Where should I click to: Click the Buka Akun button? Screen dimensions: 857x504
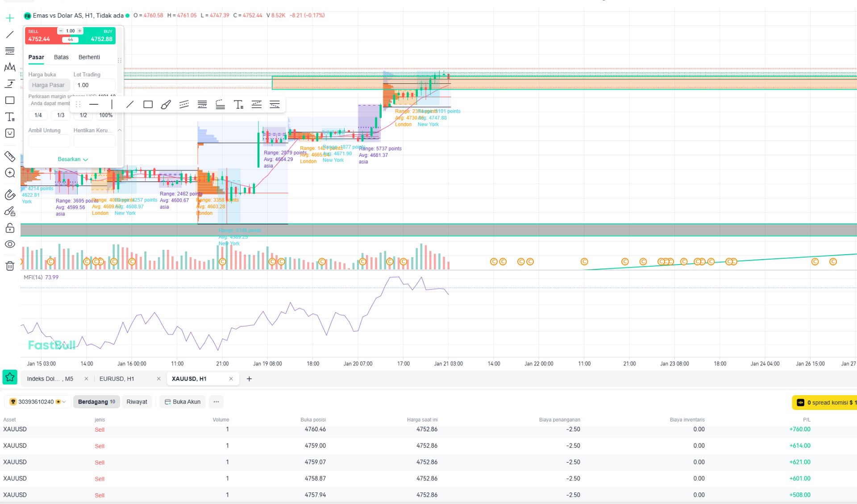(x=183, y=402)
